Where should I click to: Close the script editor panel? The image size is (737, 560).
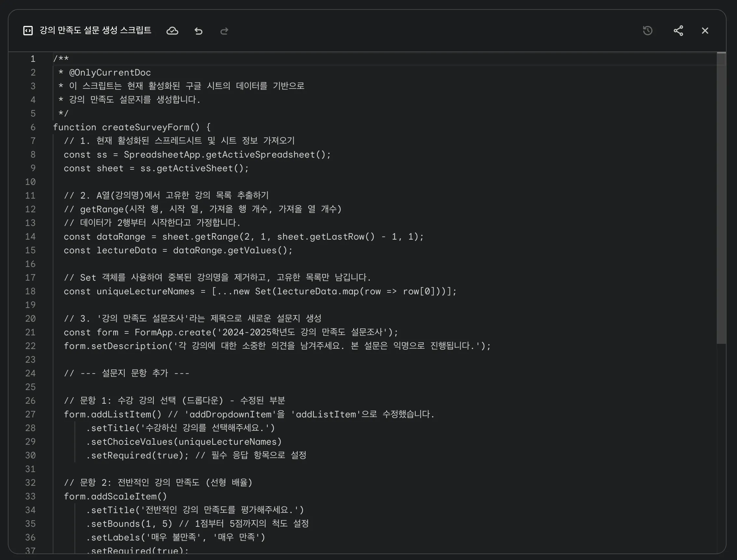point(705,31)
